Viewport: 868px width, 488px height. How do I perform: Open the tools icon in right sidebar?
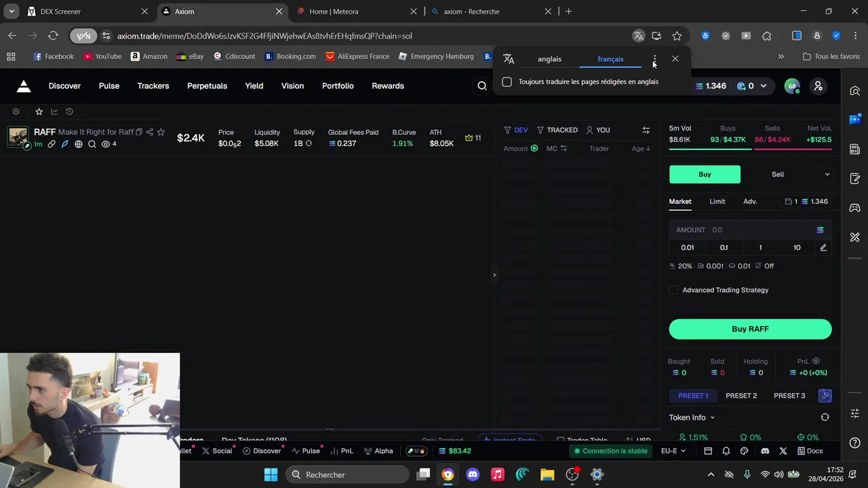pos(854,237)
